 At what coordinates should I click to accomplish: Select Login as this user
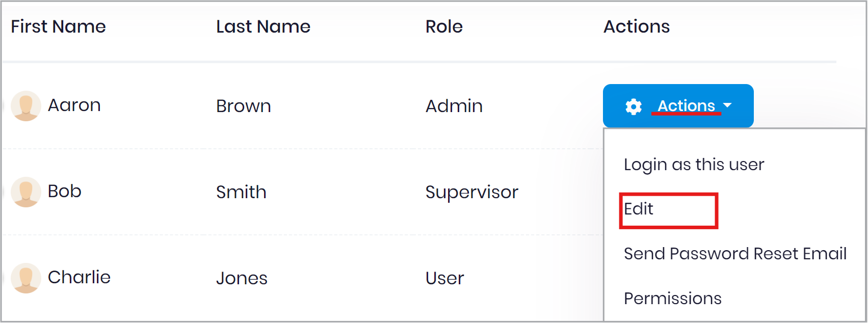pyautogui.click(x=694, y=165)
